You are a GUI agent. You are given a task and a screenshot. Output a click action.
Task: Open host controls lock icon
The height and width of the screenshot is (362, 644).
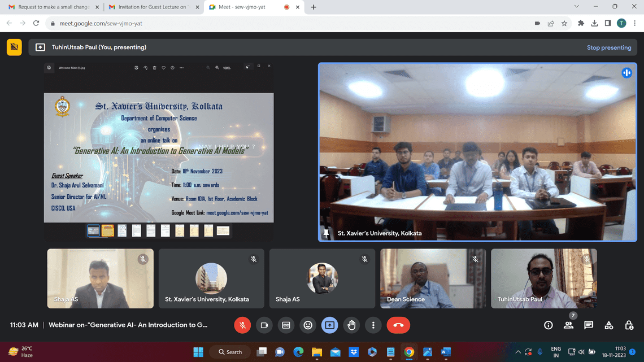629,325
